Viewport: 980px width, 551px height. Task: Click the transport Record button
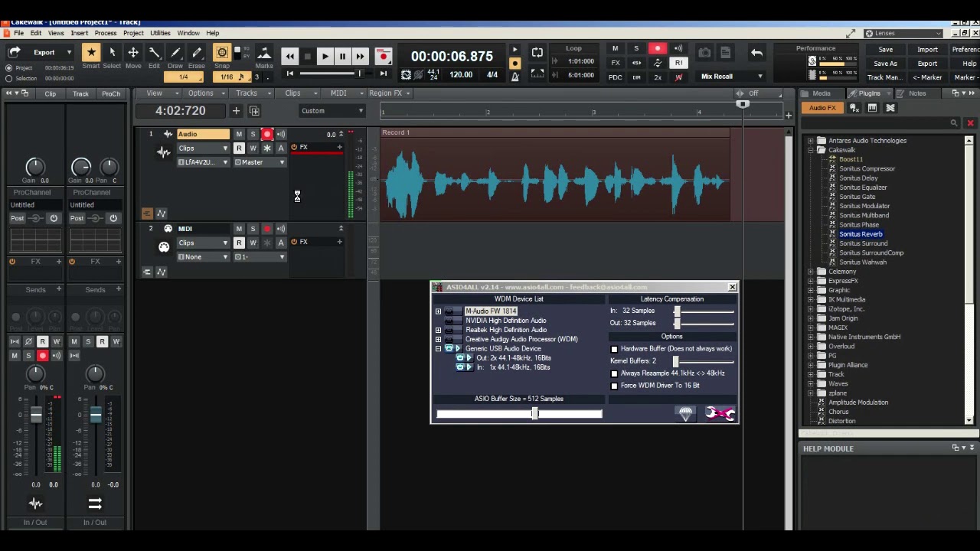coord(384,56)
